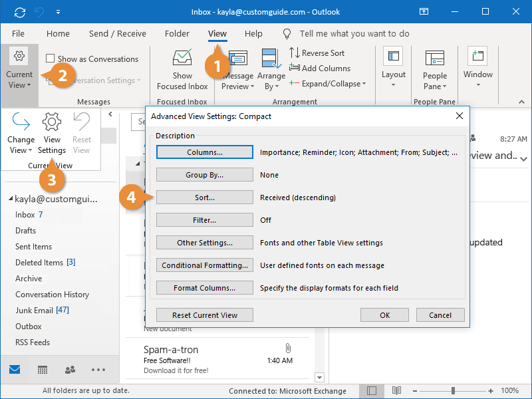Click the Sort... button
The image size is (532, 399).
pyautogui.click(x=205, y=197)
